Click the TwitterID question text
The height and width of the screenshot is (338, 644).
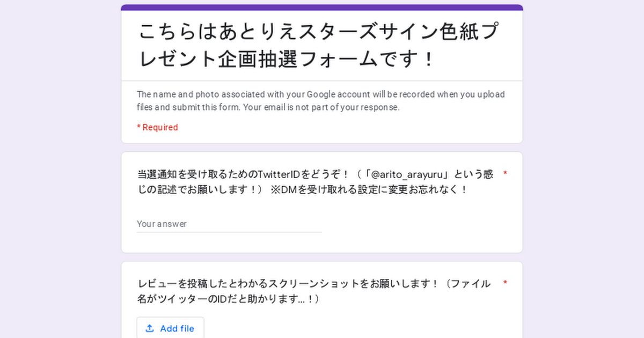[241, 174]
